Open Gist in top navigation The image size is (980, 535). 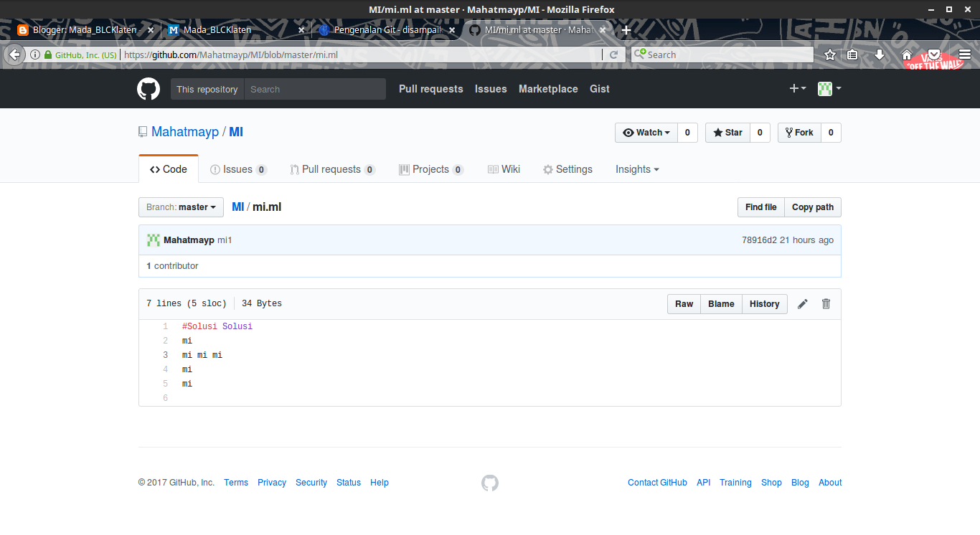point(600,89)
